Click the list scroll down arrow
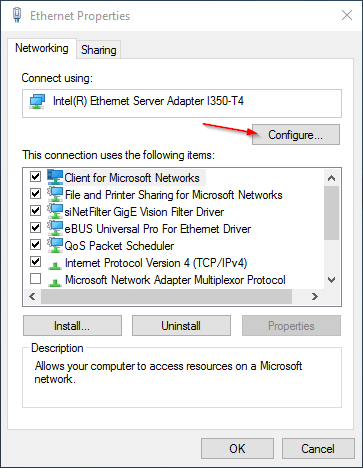This screenshot has height=468, width=363. pos(331,280)
